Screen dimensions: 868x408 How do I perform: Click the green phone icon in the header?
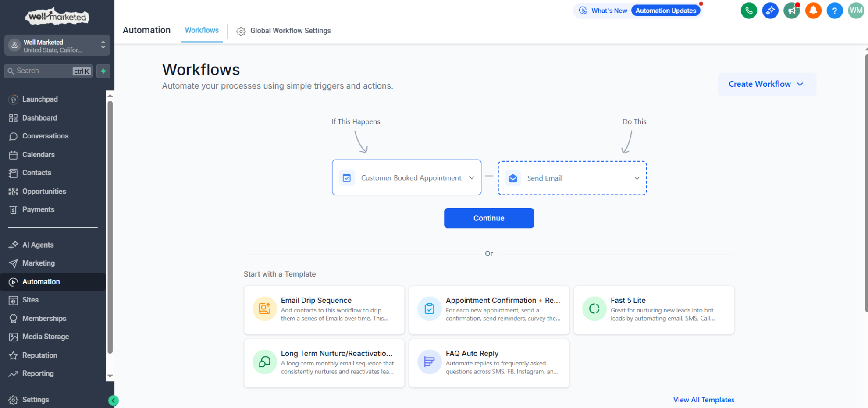pyautogui.click(x=749, y=11)
